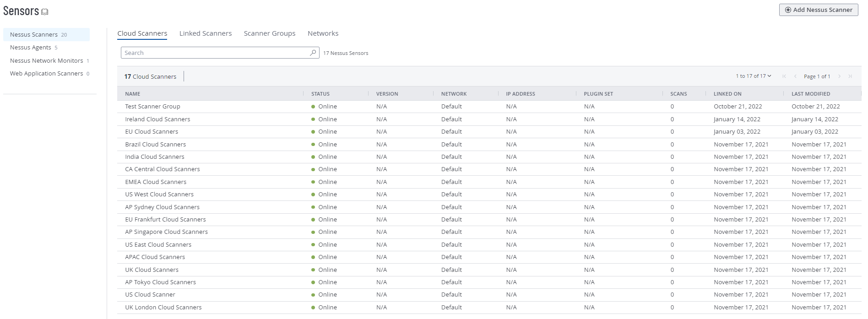This screenshot has width=868, height=319.
Task: Sort by the SCANS column header
Action: tap(678, 94)
